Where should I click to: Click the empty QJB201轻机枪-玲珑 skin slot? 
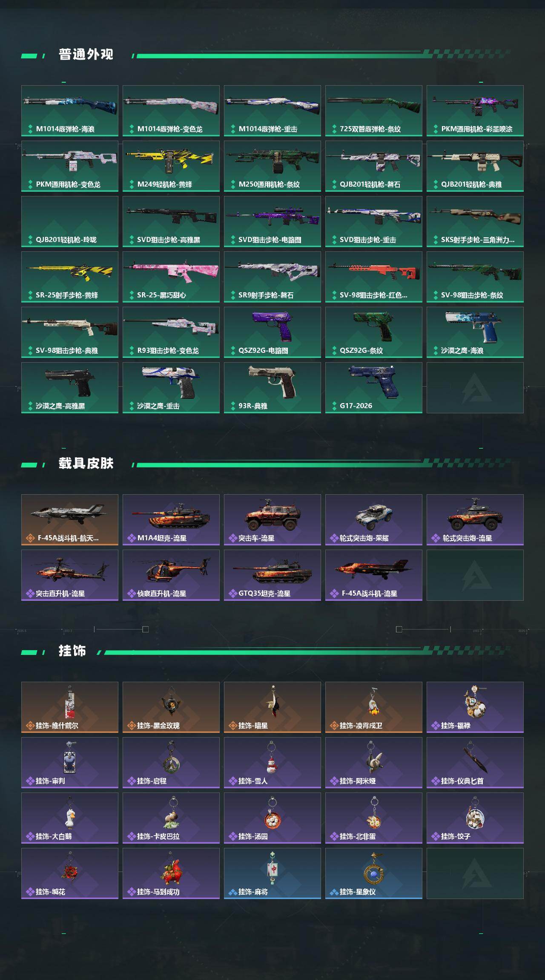(70, 222)
